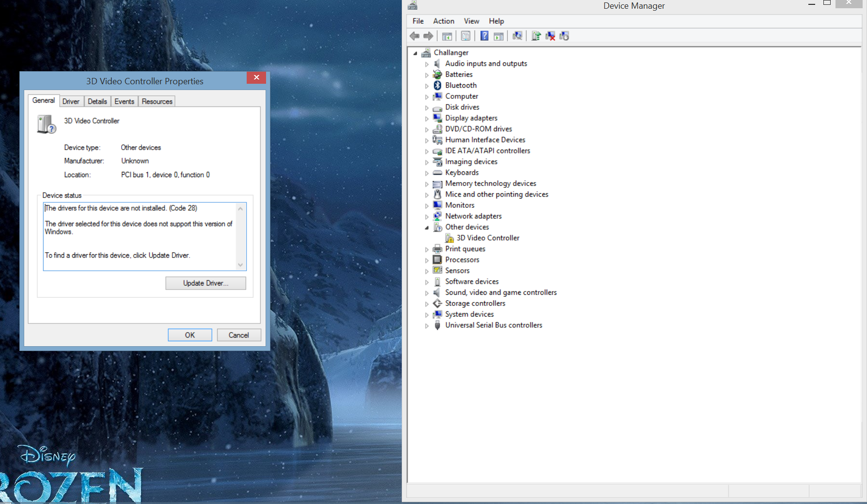The width and height of the screenshot is (867, 504).
Task: Maximize the Device Manager window
Action: [x=827, y=3]
